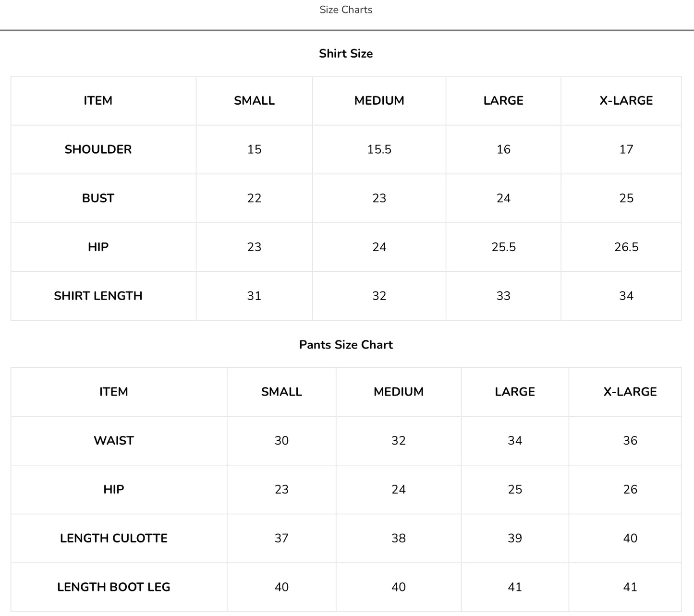Select the WAIST row label

coord(114,440)
